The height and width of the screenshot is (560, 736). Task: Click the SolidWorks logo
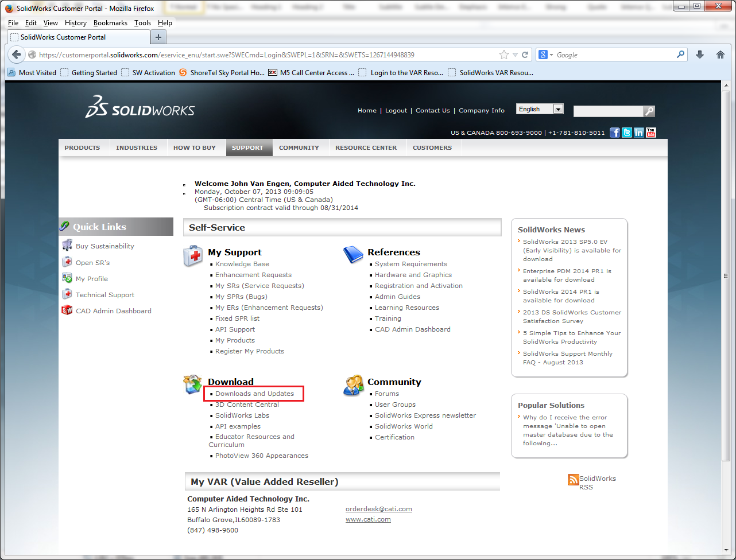click(x=140, y=107)
